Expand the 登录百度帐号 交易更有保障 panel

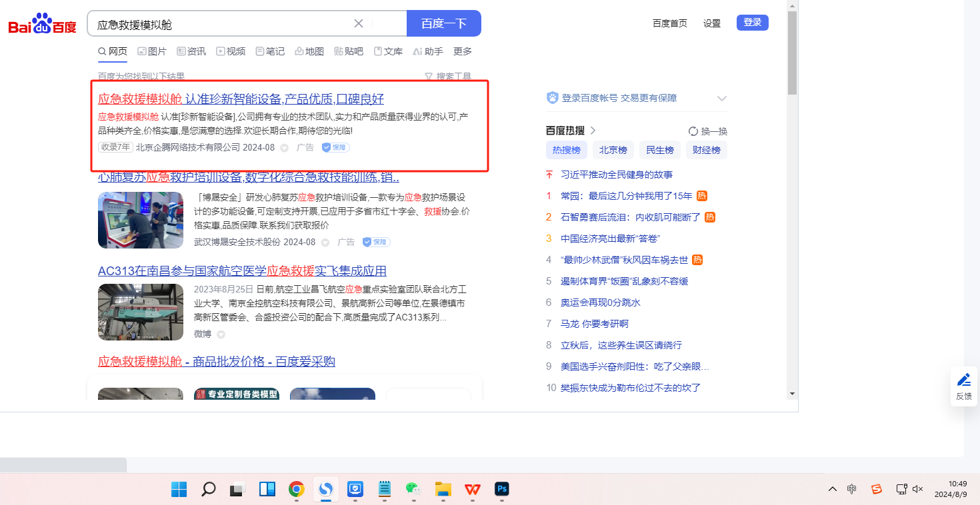pos(721,99)
